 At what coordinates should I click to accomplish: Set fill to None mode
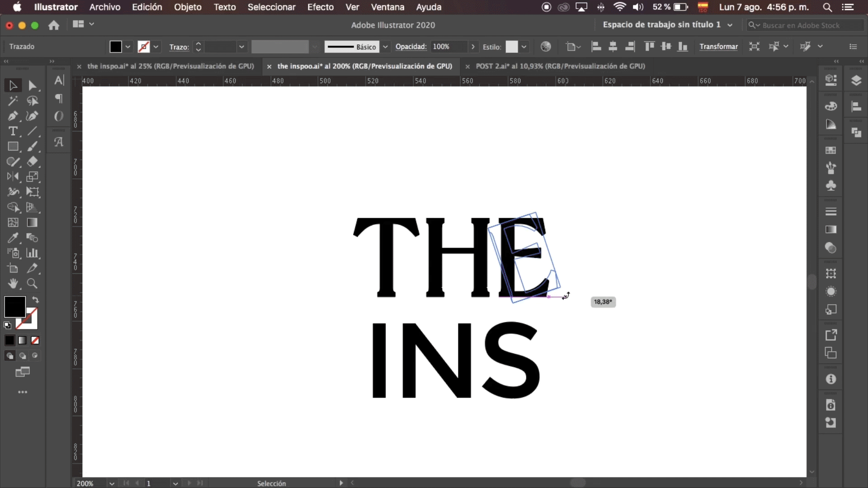(35, 340)
